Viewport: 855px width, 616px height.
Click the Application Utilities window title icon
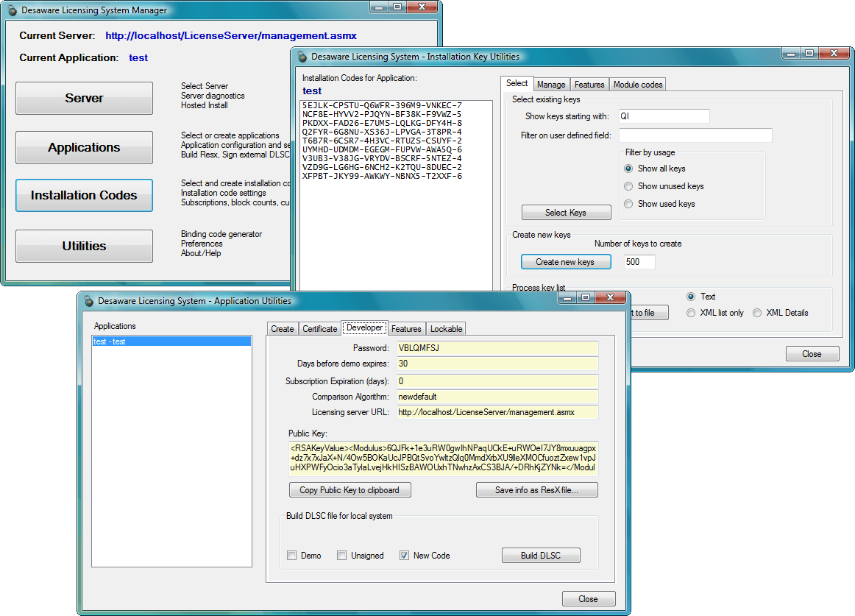tap(89, 301)
